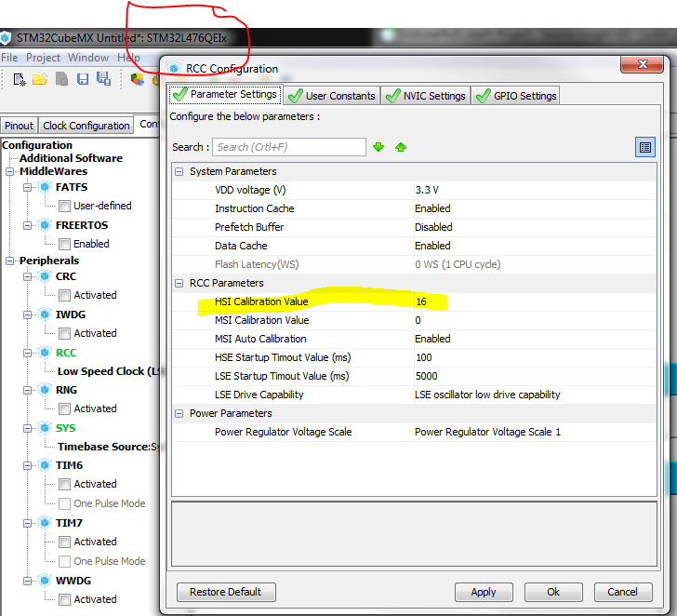Screen dimensions: 677x616
Task: Click the RNG cube icon in tree
Action: (x=45, y=390)
